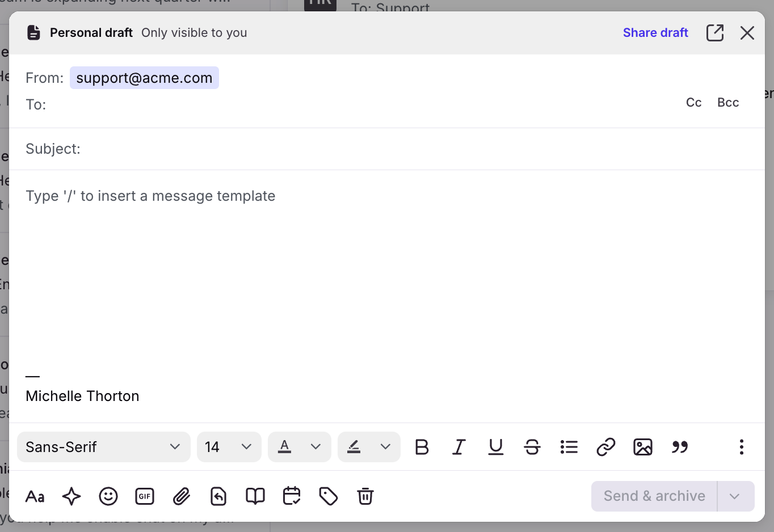Expand the font size 14 dropdown
The height and width of the screenshot is (532, 774).
pyautogui.click(x=229, y=447)
